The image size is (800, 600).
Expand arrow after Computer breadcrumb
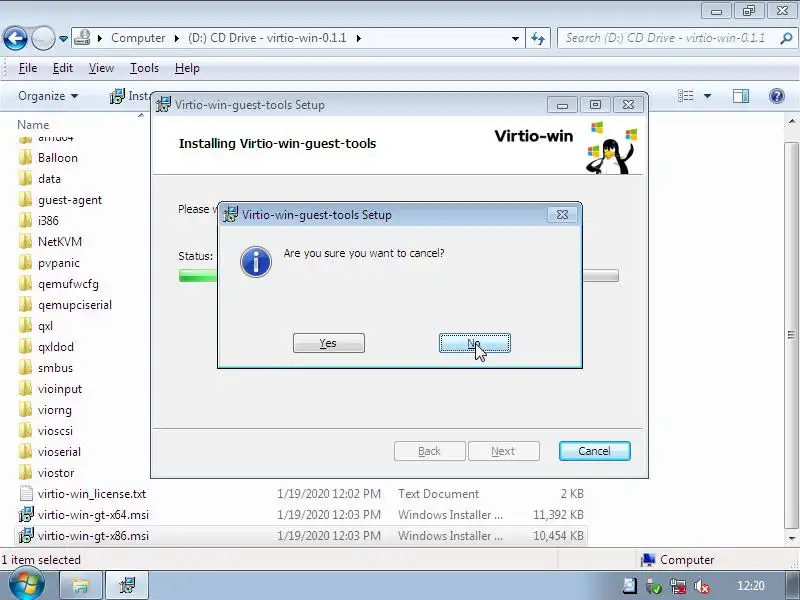(177, 38)
